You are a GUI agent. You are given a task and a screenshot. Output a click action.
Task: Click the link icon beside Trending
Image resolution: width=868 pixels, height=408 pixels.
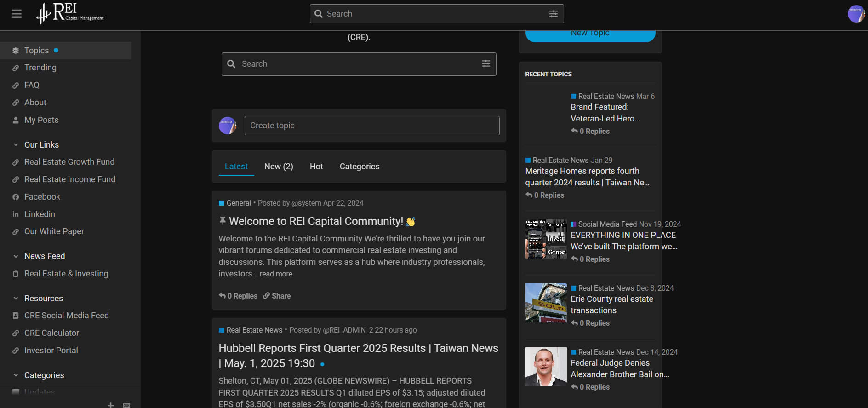tap(16, 68)
